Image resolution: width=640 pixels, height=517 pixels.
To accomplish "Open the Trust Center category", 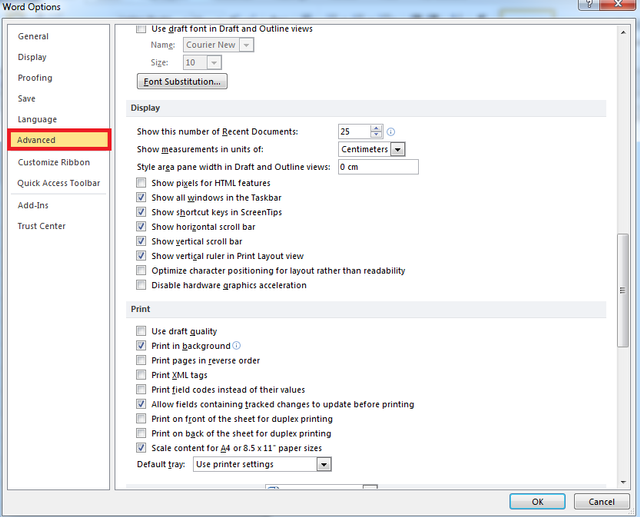I will pos(41,226).
